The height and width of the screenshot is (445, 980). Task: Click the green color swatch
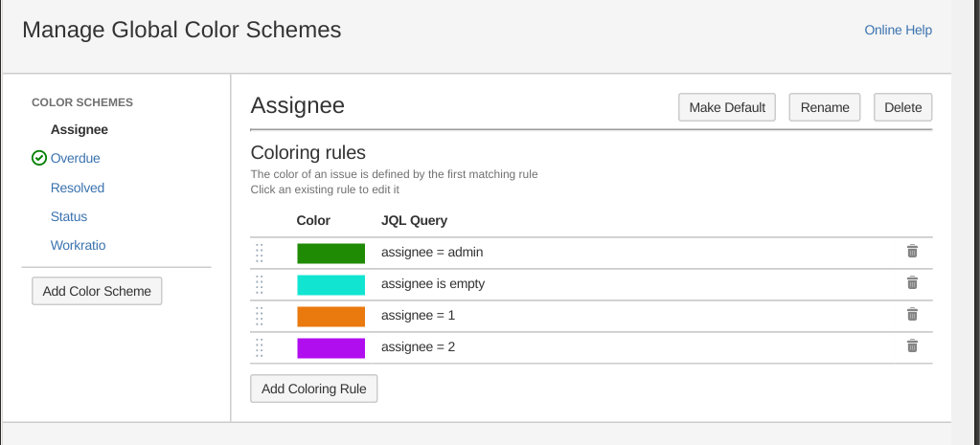pos(330,253)
